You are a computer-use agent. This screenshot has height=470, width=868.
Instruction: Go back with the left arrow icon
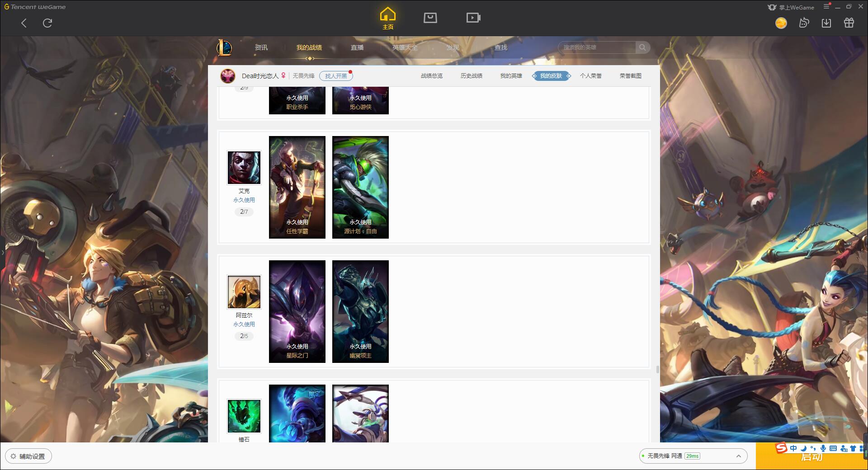pos(24,23)
